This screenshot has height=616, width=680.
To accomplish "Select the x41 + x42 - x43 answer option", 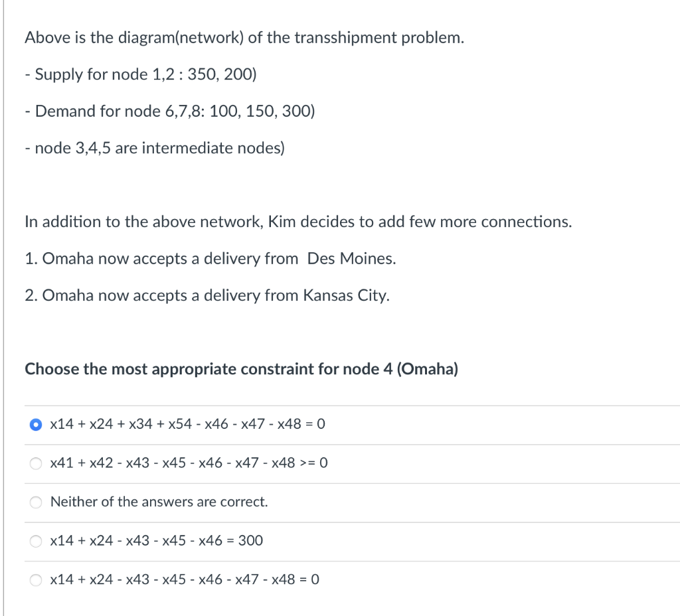I will pos(36,463).
